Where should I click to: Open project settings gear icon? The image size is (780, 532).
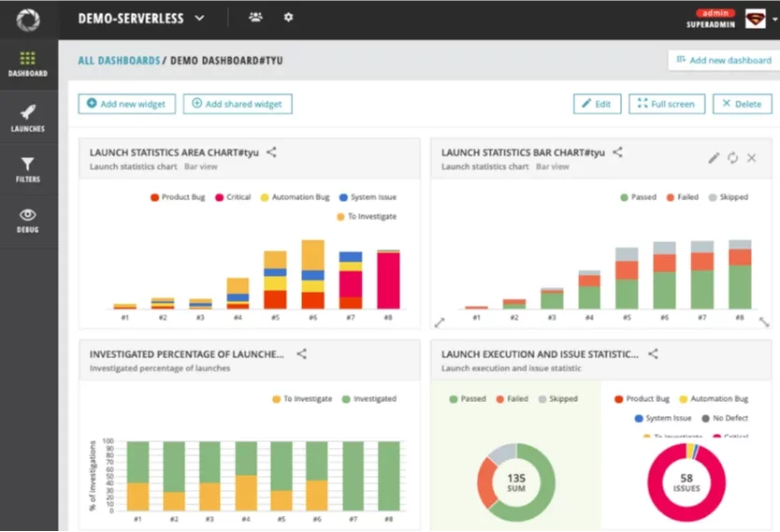288,18
